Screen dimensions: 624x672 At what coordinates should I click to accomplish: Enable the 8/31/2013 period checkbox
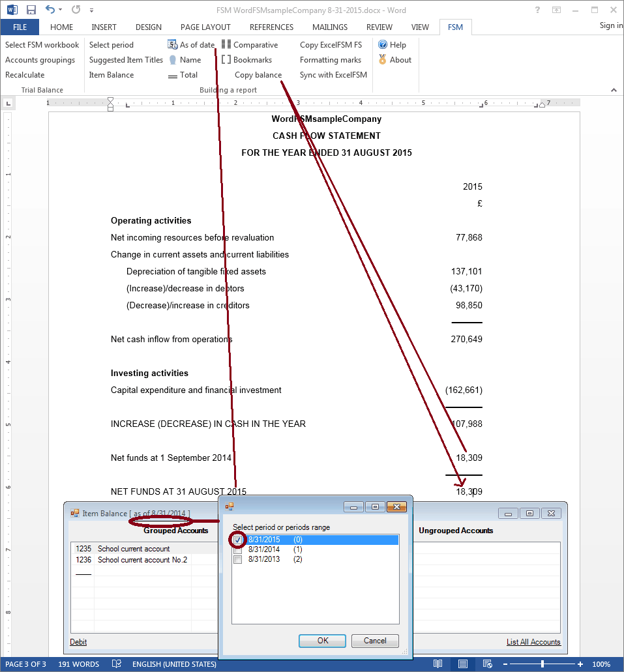[238, 559]
